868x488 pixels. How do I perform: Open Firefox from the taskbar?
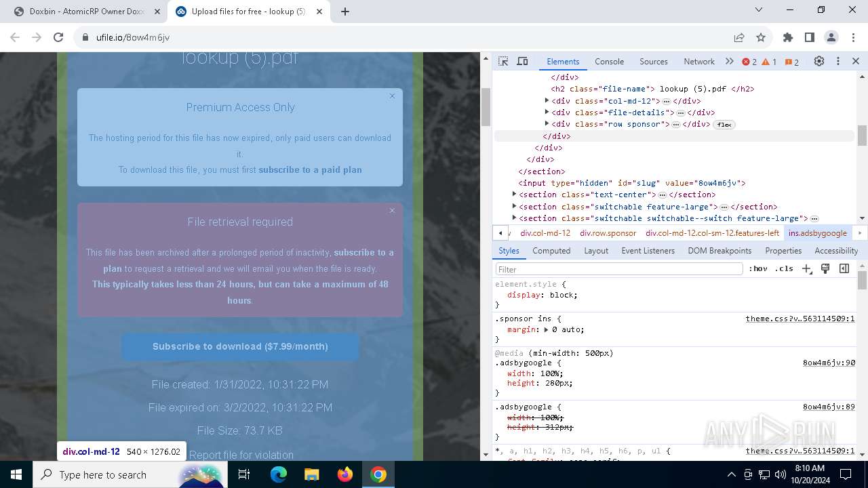(345, 474)
